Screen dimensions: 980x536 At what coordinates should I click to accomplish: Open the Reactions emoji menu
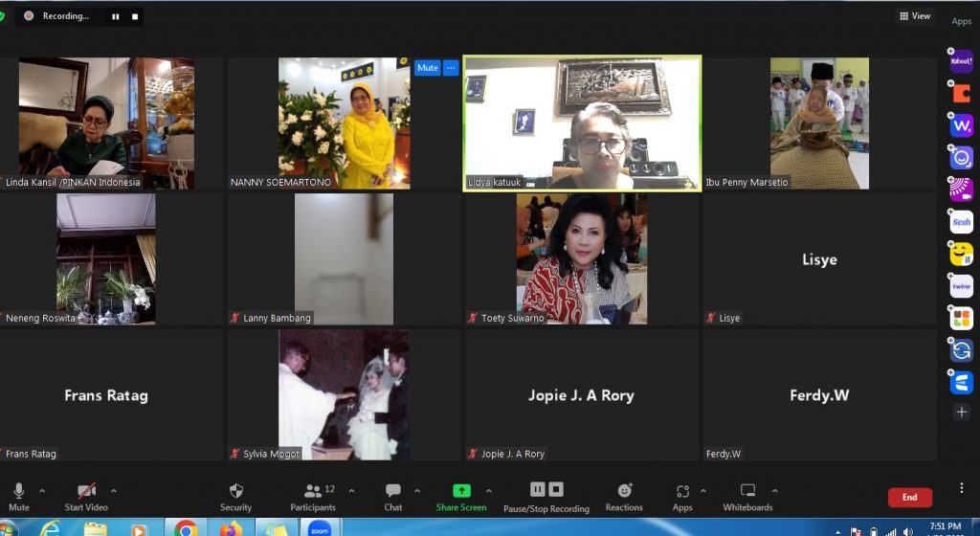point(624,495)
